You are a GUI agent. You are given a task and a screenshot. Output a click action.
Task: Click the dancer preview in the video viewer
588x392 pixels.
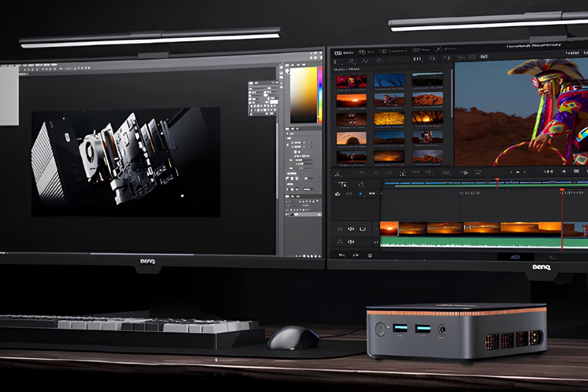pos(521,112)
